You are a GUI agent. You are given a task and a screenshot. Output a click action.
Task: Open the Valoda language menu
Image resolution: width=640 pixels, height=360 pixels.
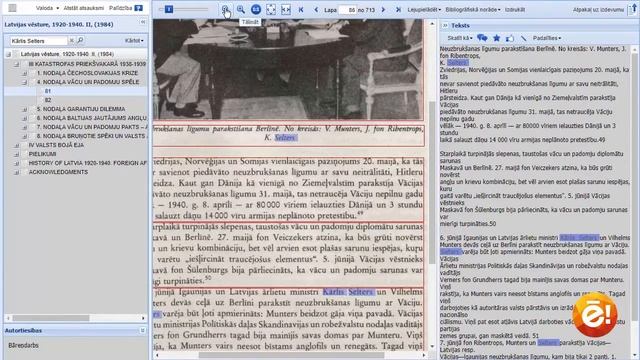tap(47, 8)
